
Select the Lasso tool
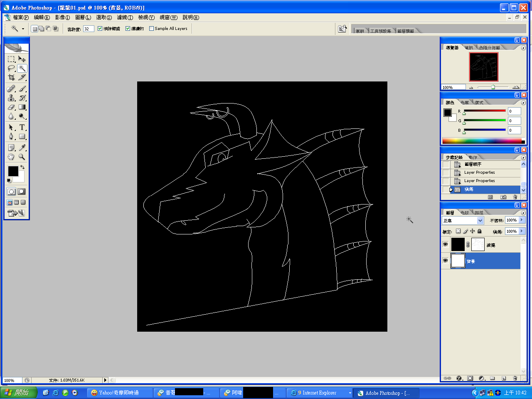tap(11, 68)
